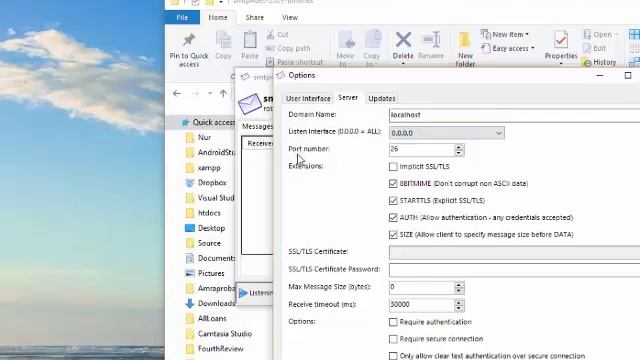Image resolution: width=640 pixels, height=360 pixels.
Task: Toggle the AUTH checkbox
Action: (393, 218)
